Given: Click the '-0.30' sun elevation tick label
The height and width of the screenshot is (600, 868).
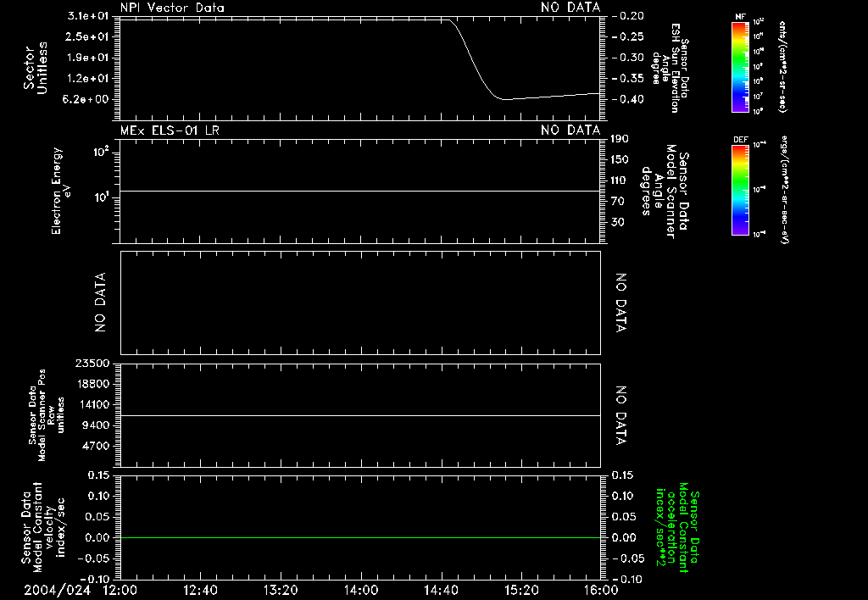Looking at the screenshot, I should point(628,58).
